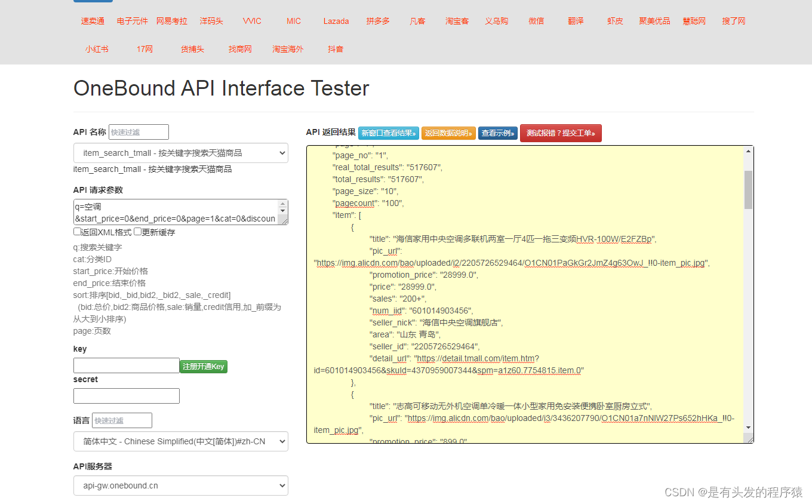Click the result panel scroll up arrow
812x504 pixels.
click(x=749, y=150)
